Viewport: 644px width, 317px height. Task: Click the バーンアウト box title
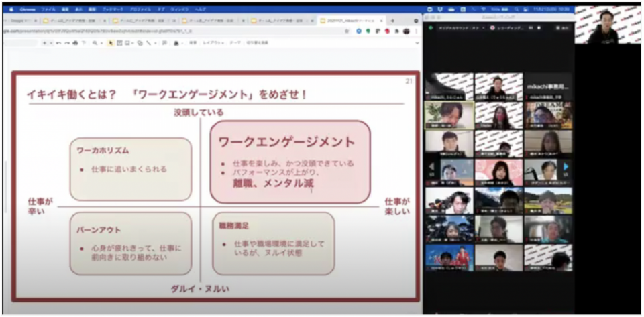click(99, 230)
